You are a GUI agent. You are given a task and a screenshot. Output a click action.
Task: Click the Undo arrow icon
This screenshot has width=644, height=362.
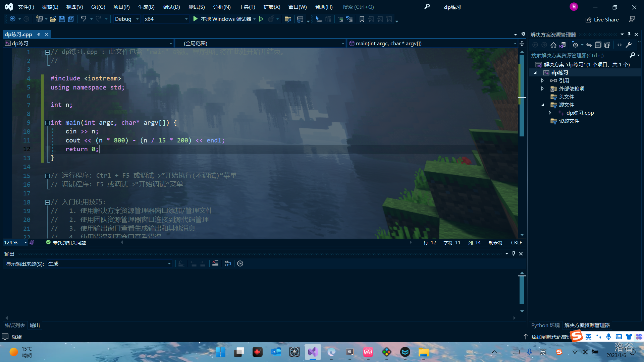pyautogui.click(x=83, y=19)
